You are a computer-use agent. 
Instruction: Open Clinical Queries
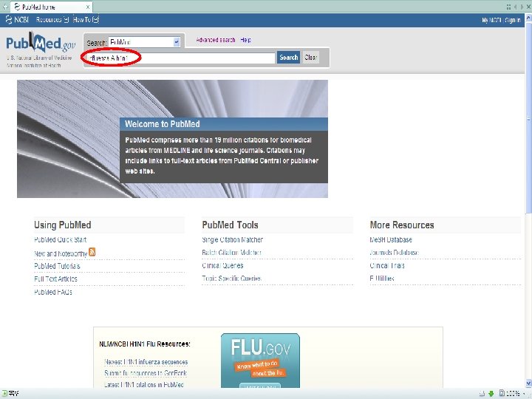pos(222,266)
